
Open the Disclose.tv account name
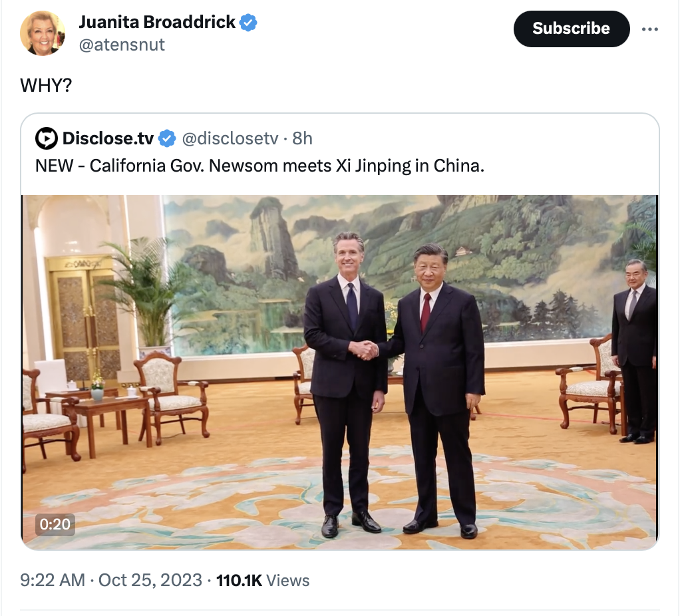[x=108, y=138]
